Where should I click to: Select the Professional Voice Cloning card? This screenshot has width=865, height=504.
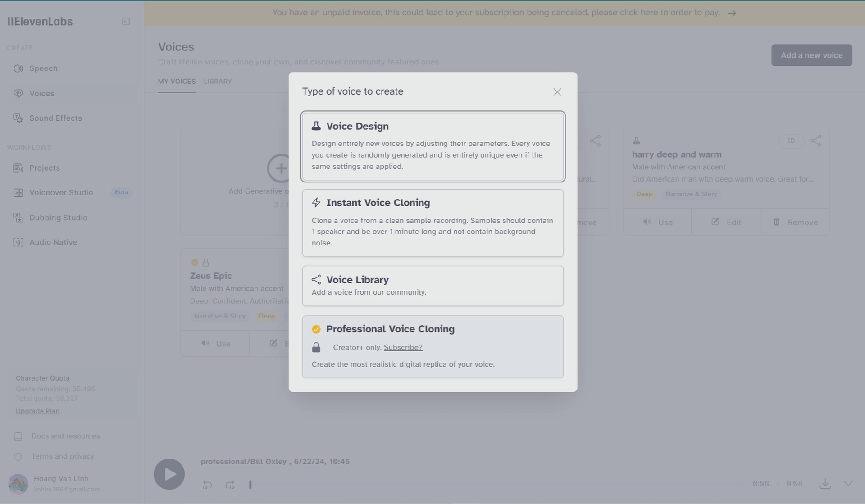433,347
